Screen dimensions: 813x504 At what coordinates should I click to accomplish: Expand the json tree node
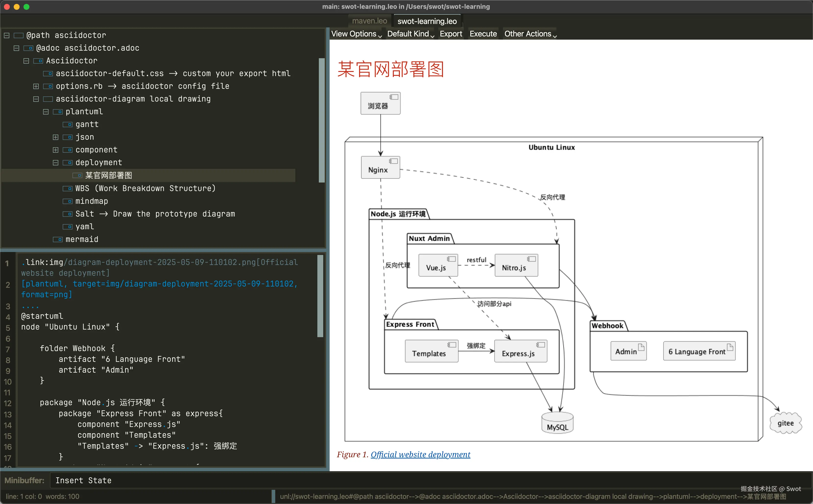click(55, 137)
